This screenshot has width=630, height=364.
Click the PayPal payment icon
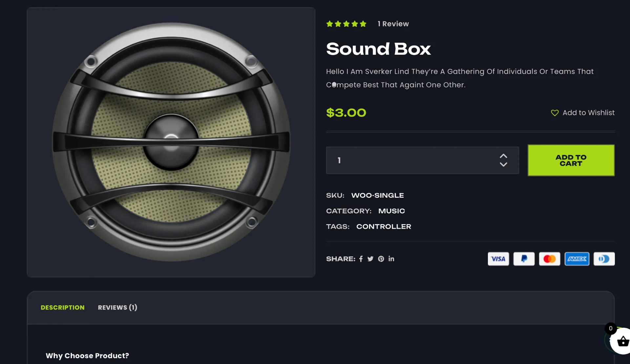click(524, 259)
